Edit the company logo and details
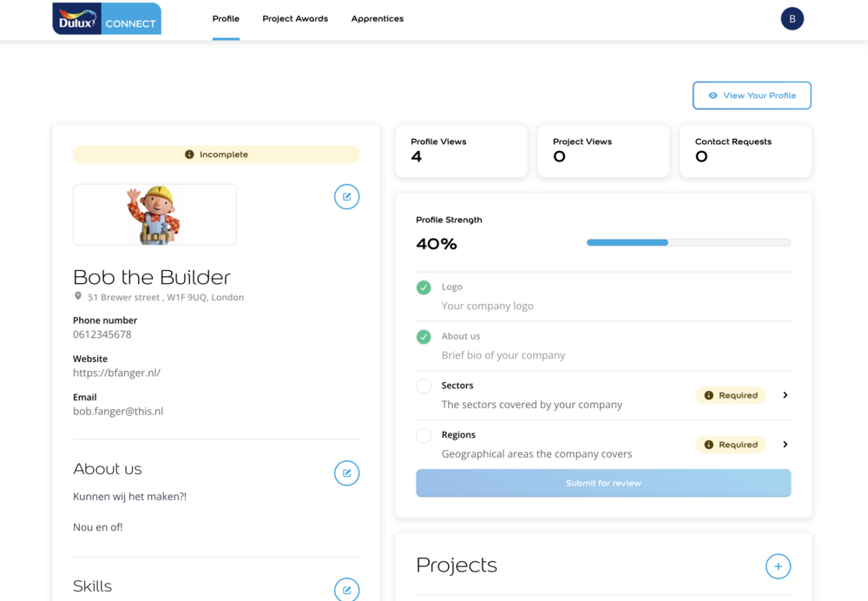 point(346,196)
